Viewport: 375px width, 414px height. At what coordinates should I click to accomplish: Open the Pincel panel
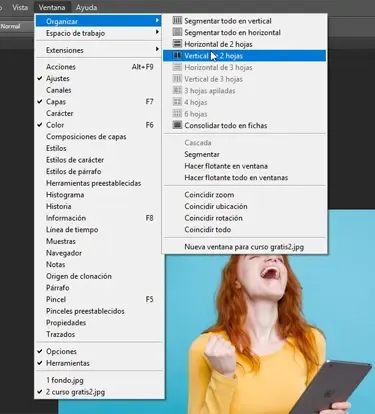coord(99,299)
